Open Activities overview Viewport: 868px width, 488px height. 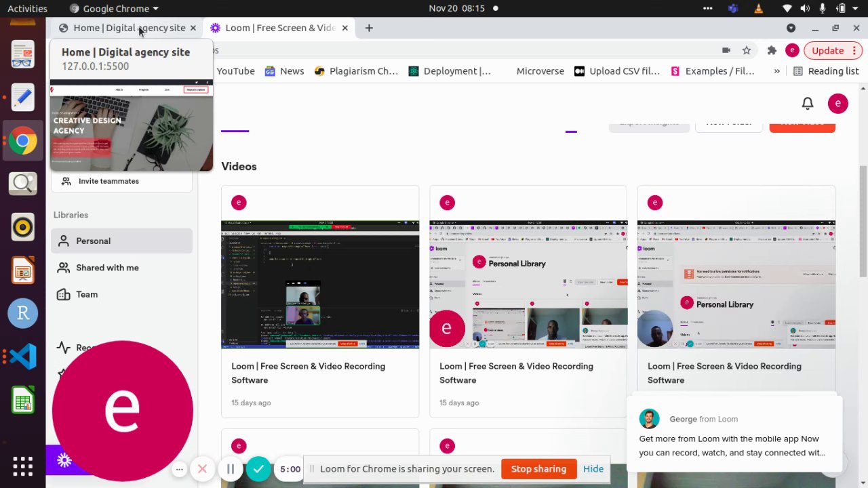click(27, 8)
